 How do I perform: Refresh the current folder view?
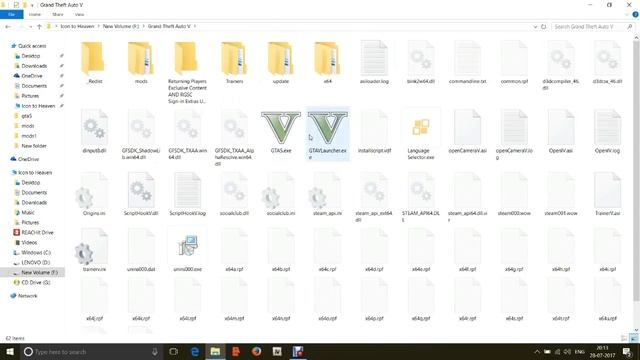[x=544, y=27]
